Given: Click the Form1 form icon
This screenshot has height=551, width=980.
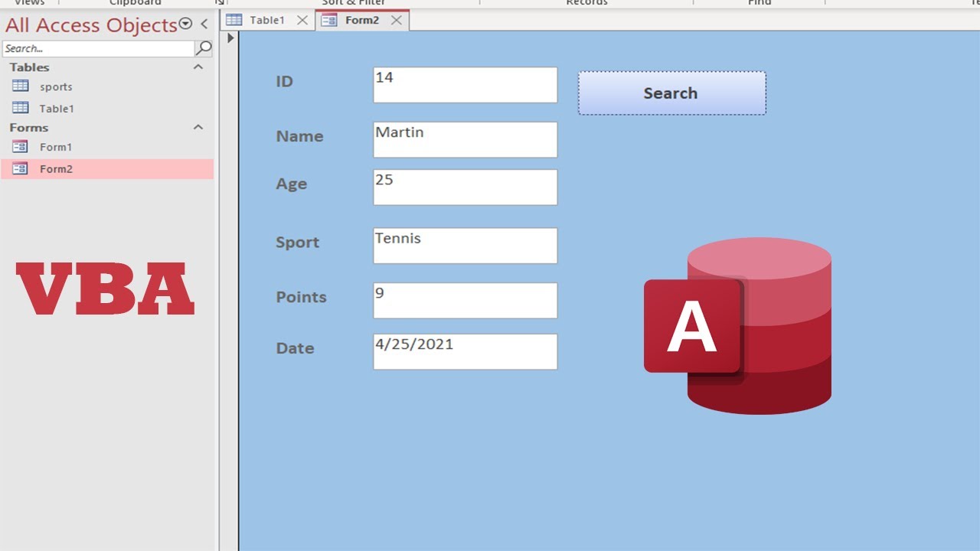Looking at the screenshot, I should (x=21, y=147).
